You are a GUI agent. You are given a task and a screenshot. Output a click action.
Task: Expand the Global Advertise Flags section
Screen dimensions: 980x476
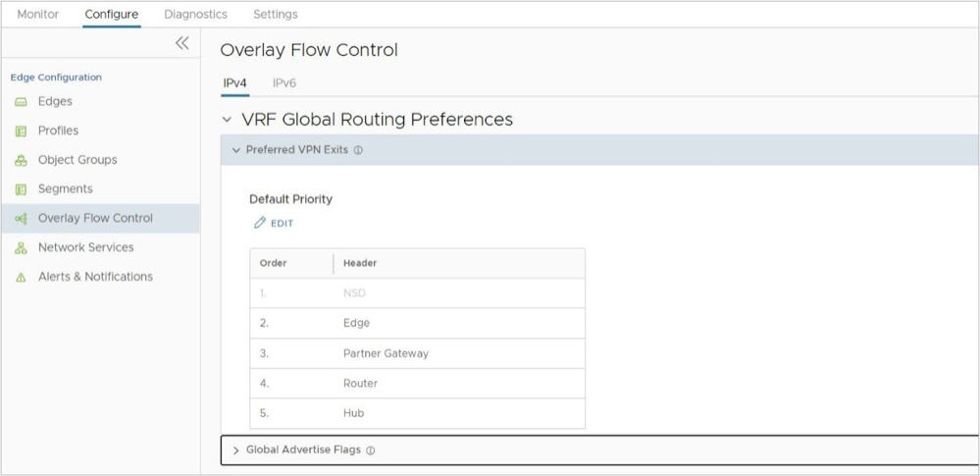(x=235, y=450)
